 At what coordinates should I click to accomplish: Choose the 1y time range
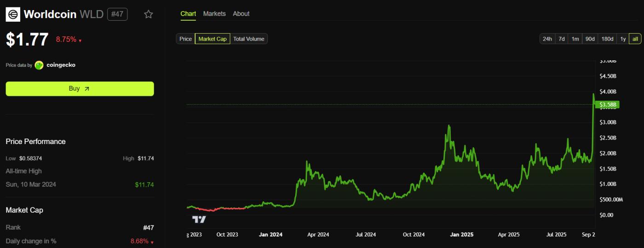pos(623,39)
